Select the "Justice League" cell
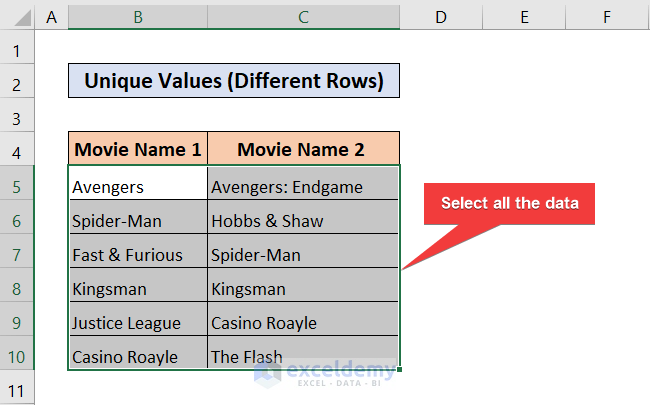The width and height of the screenshot is (650, 405). (x=138, y=322)
